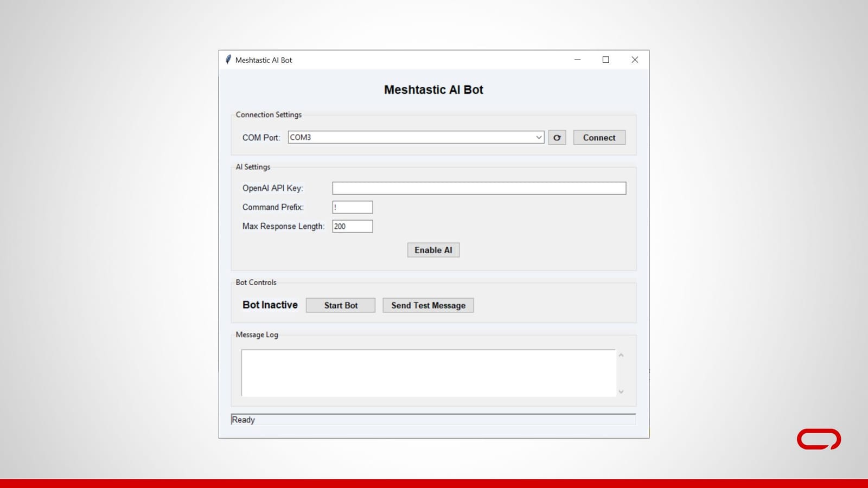Click the Ready status bar
868x488 pixels.
[325, 419]
